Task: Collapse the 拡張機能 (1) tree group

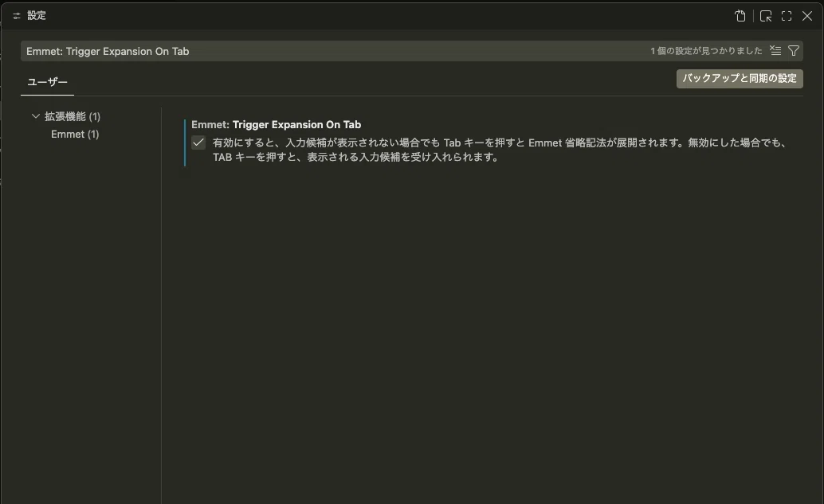Action: (36, 116)
